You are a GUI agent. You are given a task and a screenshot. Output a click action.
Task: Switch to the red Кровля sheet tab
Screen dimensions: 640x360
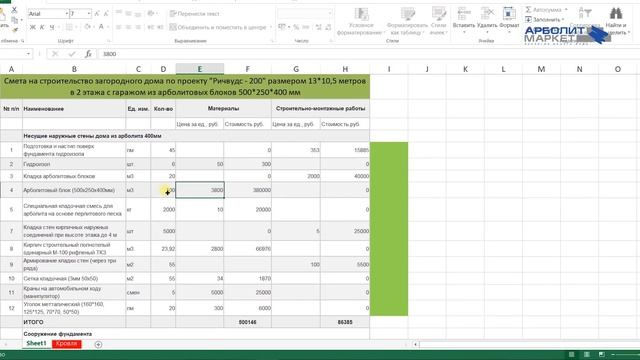point(67,344)
